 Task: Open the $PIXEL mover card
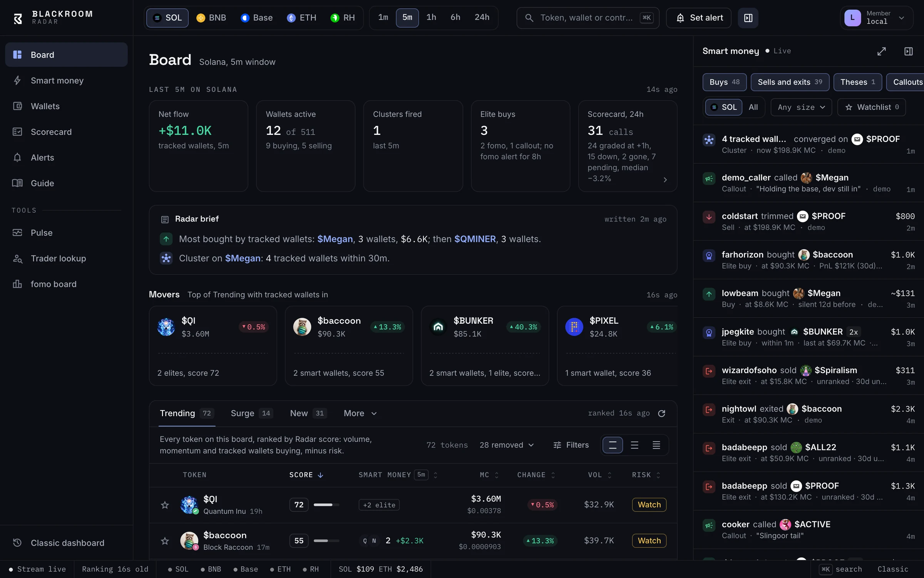[x=617, y=346]
